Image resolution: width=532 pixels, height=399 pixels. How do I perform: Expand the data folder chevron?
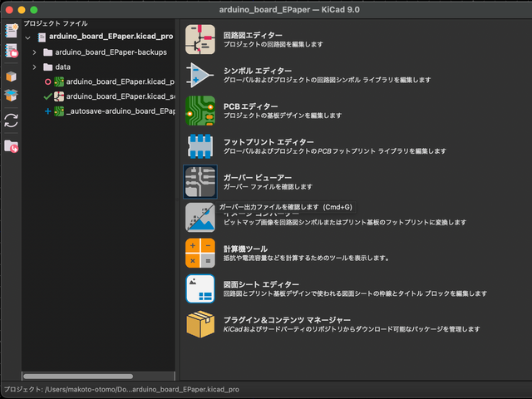click(34, 66)
